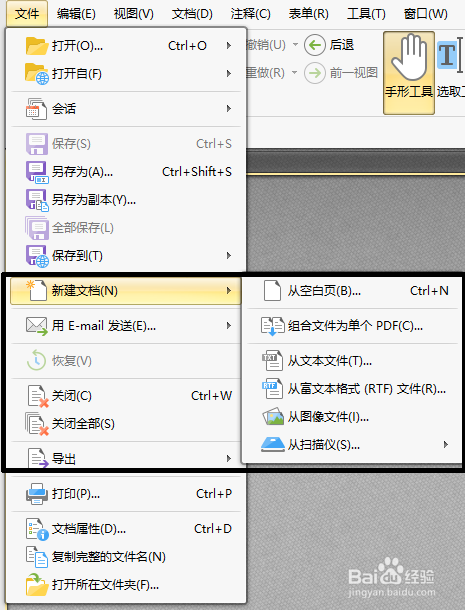Open the 文档(D) menu
Screen dimensions: 465x610
(x=192, y=14)
